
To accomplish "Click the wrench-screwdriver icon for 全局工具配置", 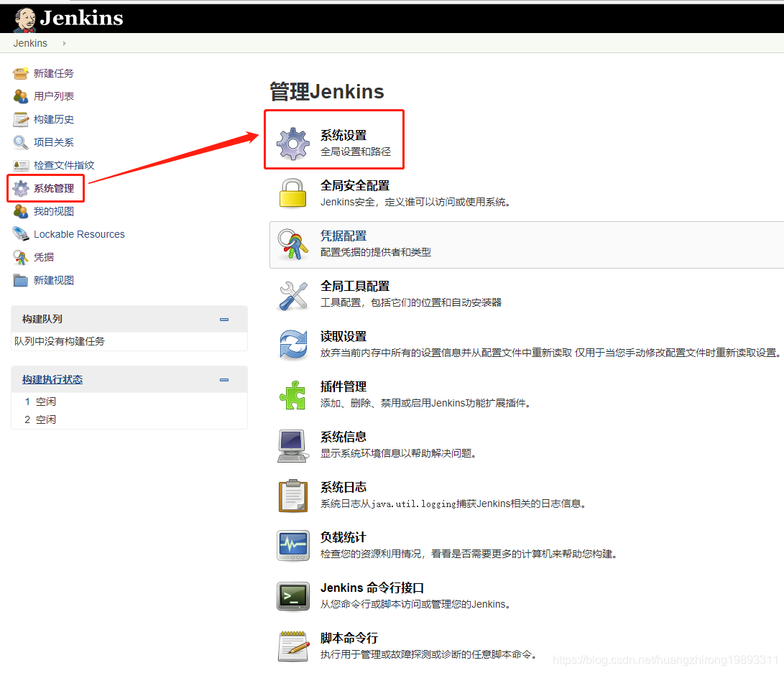I will pyautogui.click(x=293, y=295).
